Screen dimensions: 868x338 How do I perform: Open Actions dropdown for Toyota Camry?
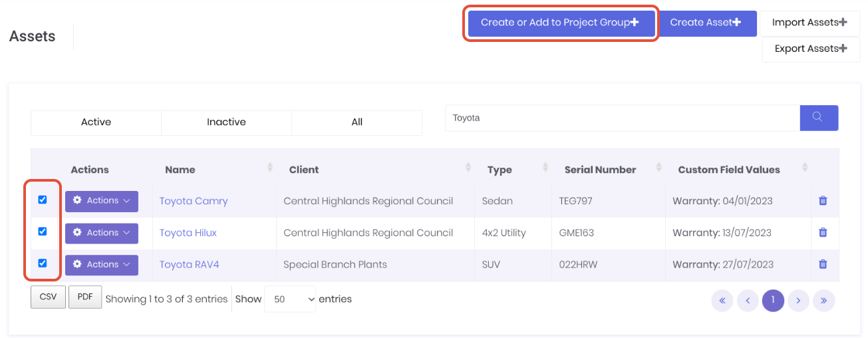coord(102,201)
